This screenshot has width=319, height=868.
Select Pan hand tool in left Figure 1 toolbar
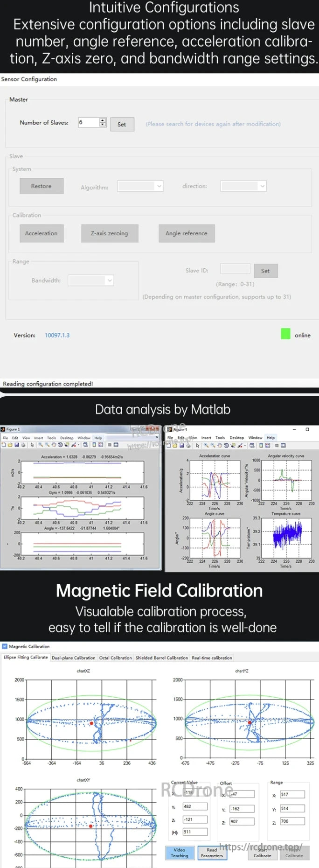54,445
